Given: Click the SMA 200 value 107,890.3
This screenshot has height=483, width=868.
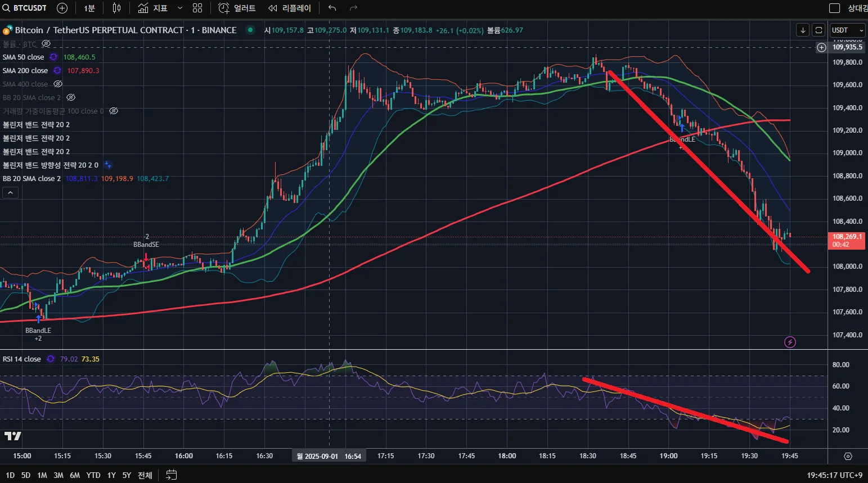Looking at the screenshot, I should [x=83, y=70].
